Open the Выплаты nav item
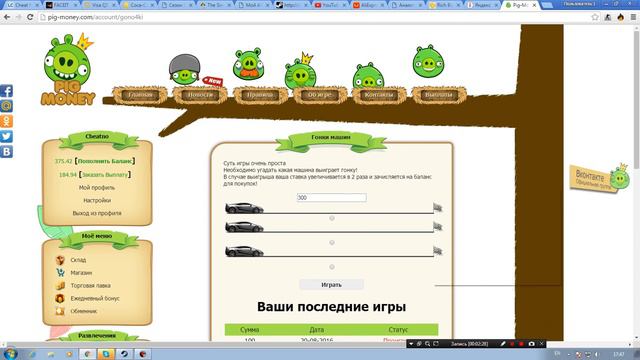Screen dimensions: 640x360 click(439, 95)
